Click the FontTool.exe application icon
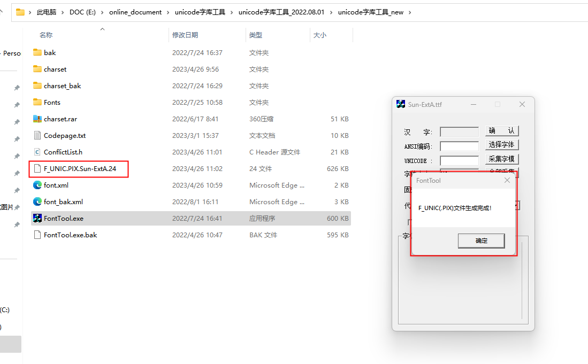This screenshot has height=364, width=588. (x=37, y=218)
